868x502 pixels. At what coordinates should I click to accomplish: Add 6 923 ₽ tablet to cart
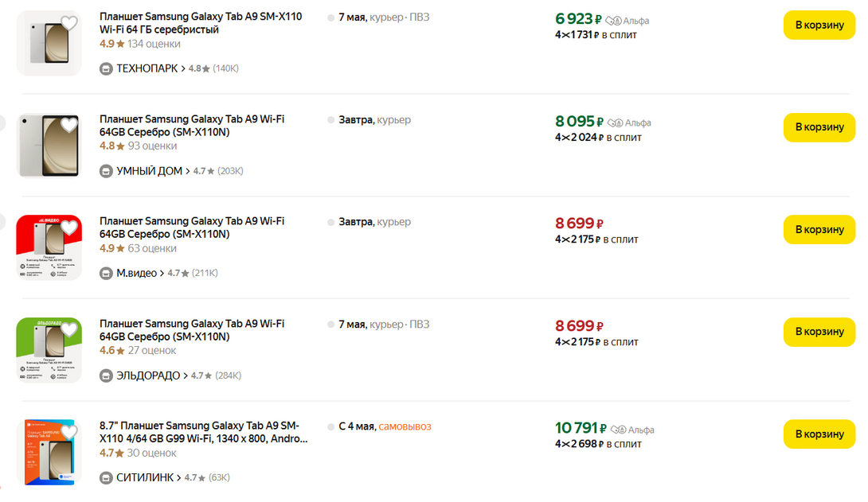coord(819,25)
